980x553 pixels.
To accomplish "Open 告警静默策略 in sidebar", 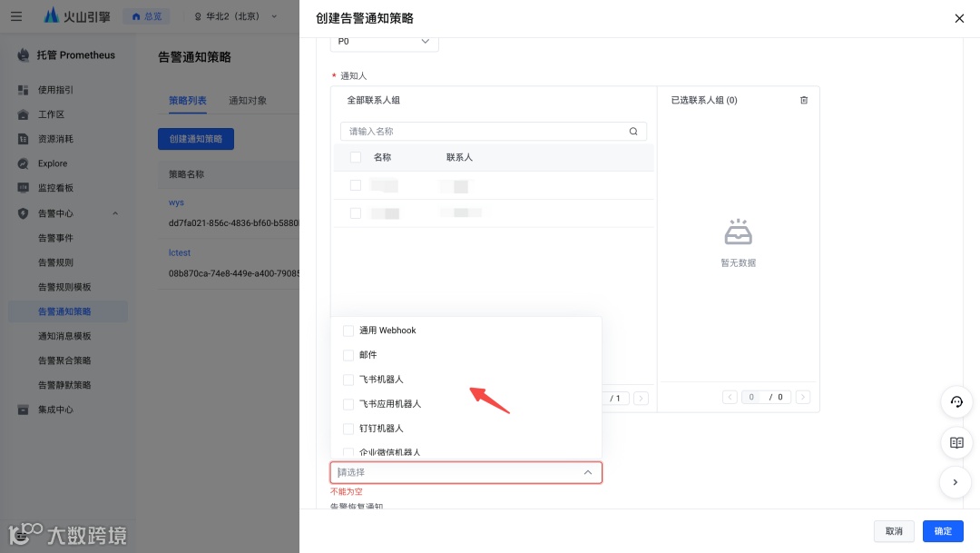I will point(64,385).
